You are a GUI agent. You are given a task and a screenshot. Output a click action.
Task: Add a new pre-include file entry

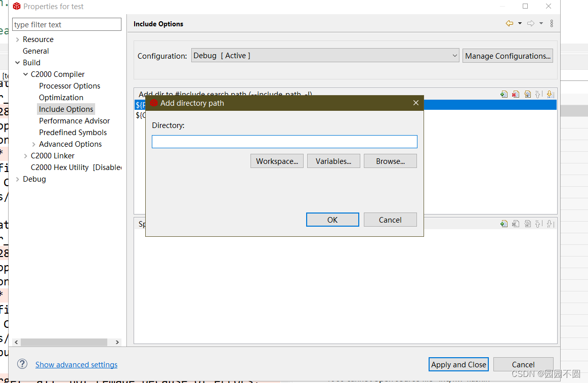(x=503, y=223)
